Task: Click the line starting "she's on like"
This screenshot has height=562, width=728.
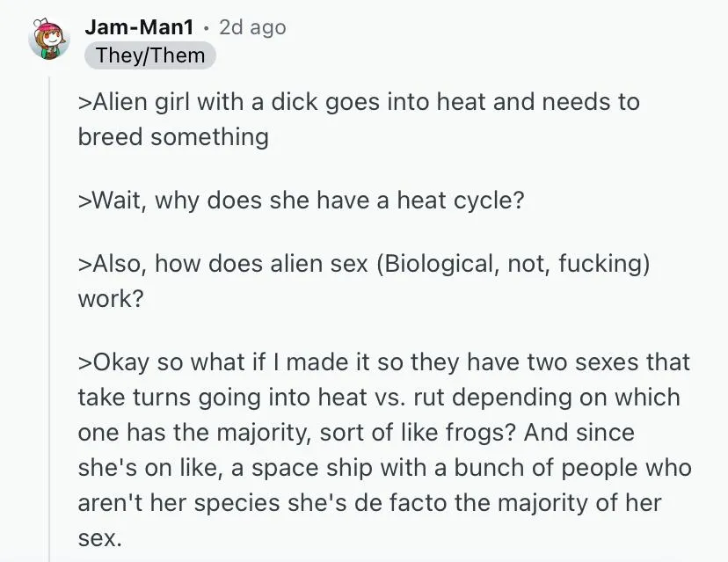Action: point(384,468)
